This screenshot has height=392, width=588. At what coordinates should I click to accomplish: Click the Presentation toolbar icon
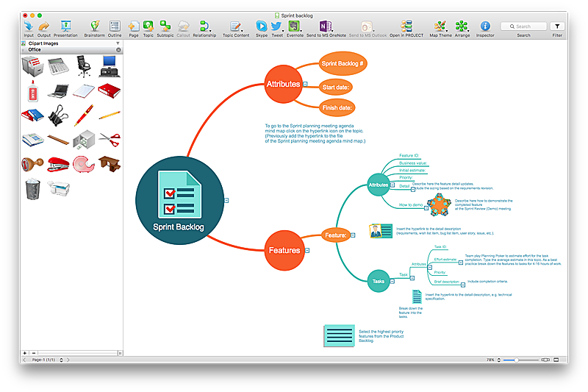click(x=65, y=26)
